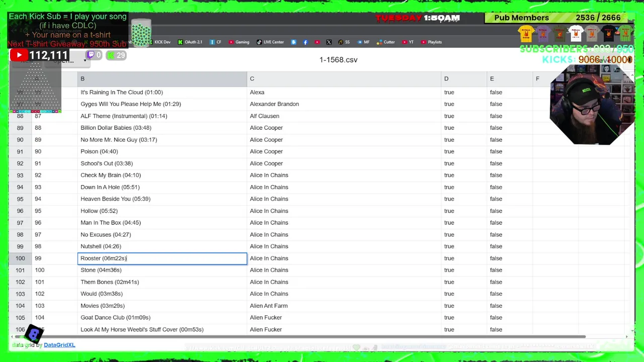Select index cell '103' in column A
This screenshot has width=644, height=362.
tap(54, 306)
